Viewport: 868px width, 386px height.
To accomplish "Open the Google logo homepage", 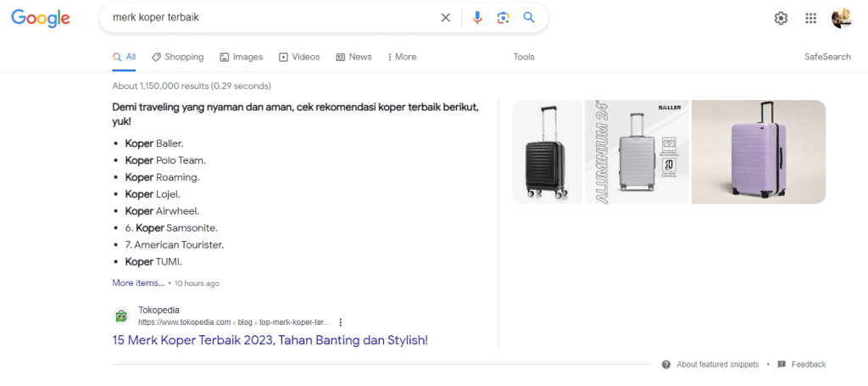I will [41, 19].
